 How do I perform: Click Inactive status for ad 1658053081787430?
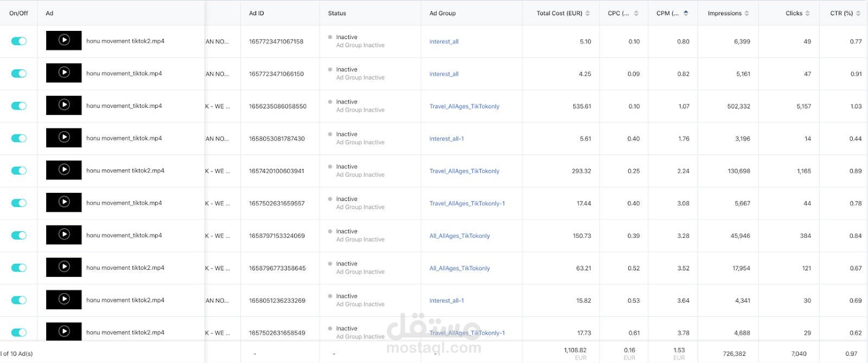(x=347, y=134)
